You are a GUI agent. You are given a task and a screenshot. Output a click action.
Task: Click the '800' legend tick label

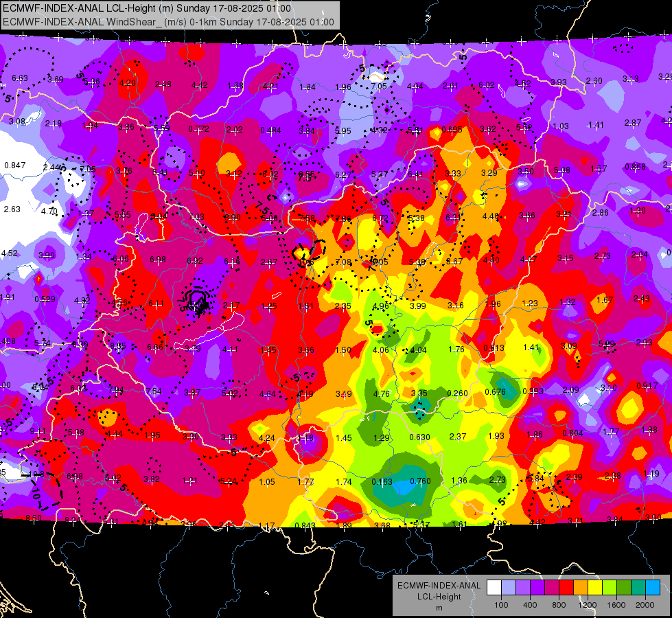559,605
